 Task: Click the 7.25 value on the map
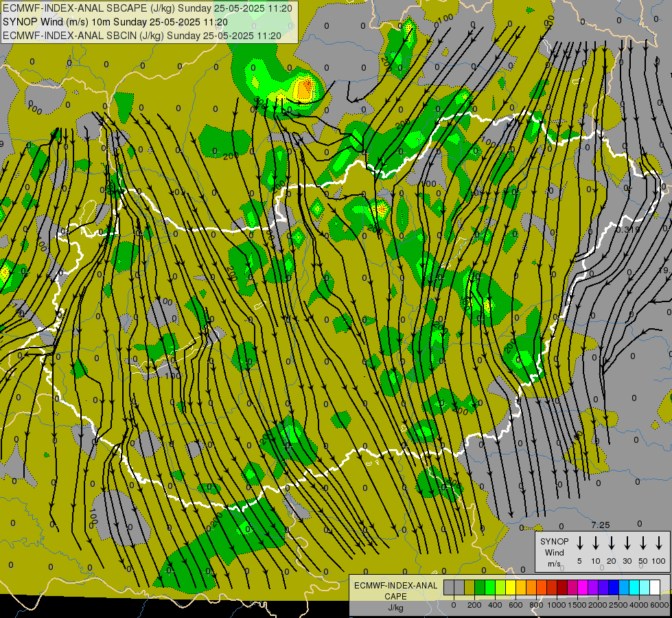point(601,525)
